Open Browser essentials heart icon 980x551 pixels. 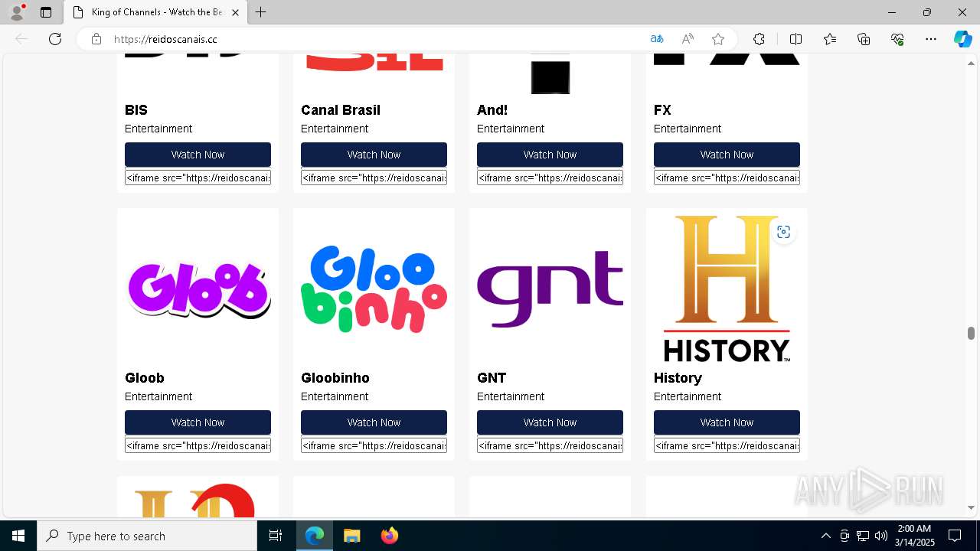pos(897,39)
